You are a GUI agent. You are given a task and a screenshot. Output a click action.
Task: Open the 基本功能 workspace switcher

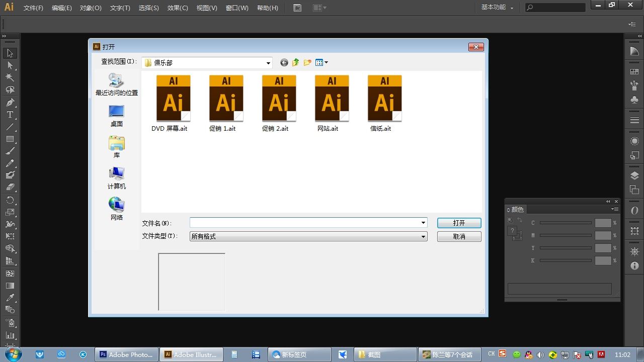pos(497,8)
